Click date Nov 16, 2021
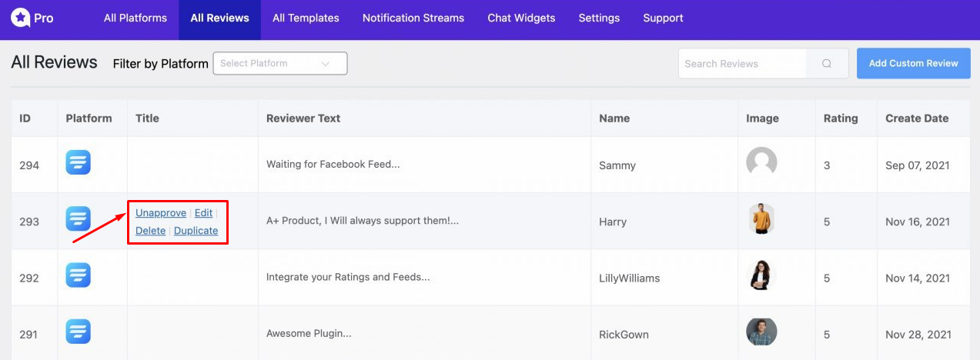Screen dimensions: 980x360 coord(918,222)
